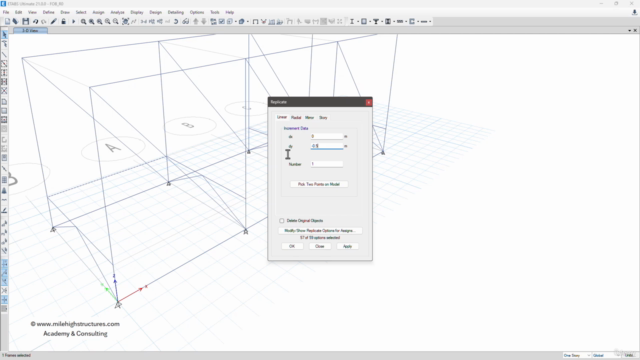Close the Replicate dialog with red X
The width and height of the screenshot is (640, 360).
coord(369,102)
